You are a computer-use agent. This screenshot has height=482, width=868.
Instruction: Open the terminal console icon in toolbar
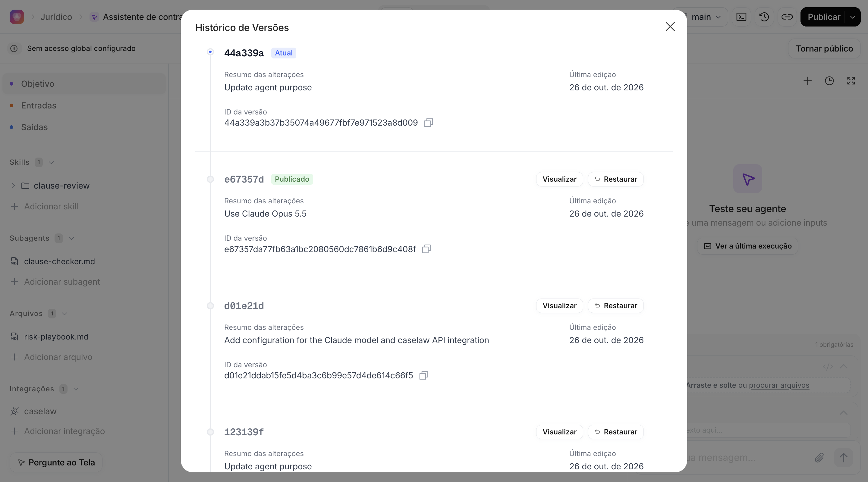click(741, 17)
